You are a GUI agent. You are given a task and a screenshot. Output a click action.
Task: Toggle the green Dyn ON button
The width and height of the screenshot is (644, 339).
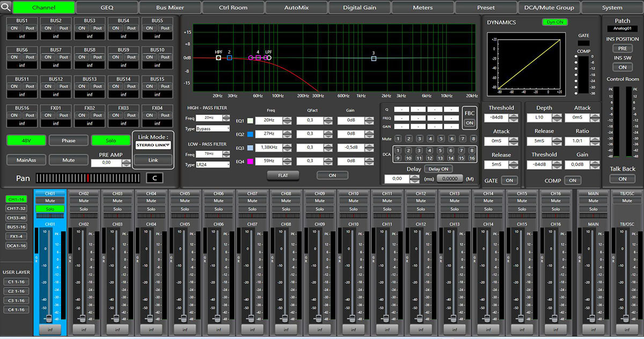coord(554,23)
